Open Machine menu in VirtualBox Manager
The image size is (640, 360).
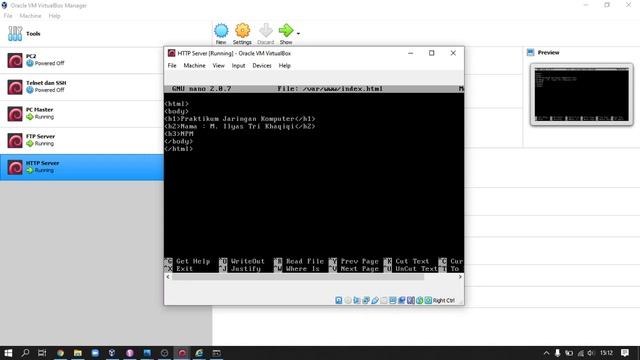[x=31, y=16]
